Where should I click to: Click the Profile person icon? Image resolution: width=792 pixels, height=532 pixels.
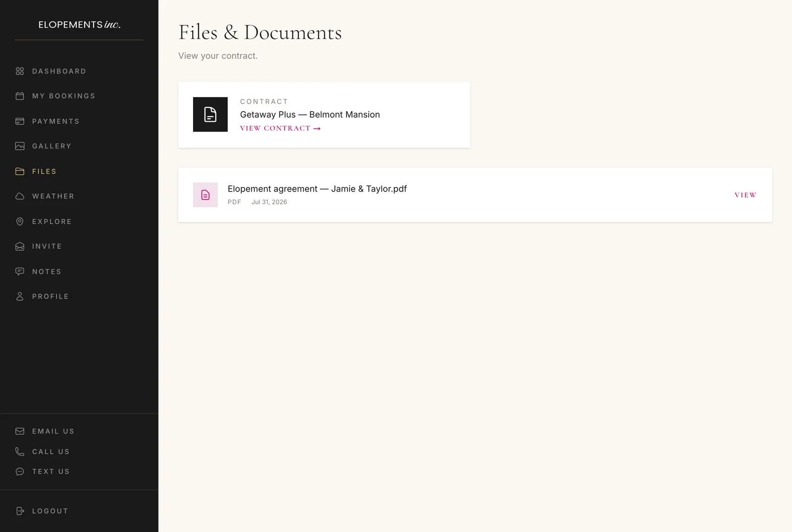[20, 296]
